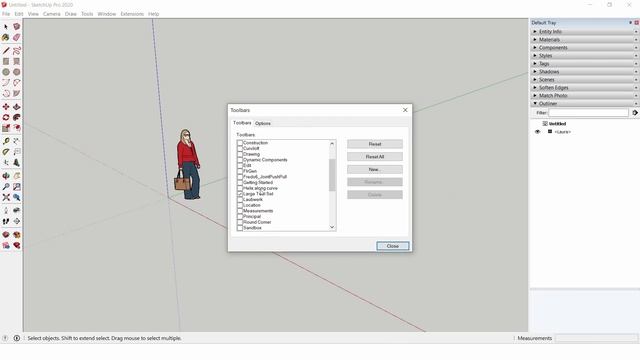The width and height of the screenshot is (640, 360).
Task: Enable the Dynamic Components toolbar
Action: (240, 160)
